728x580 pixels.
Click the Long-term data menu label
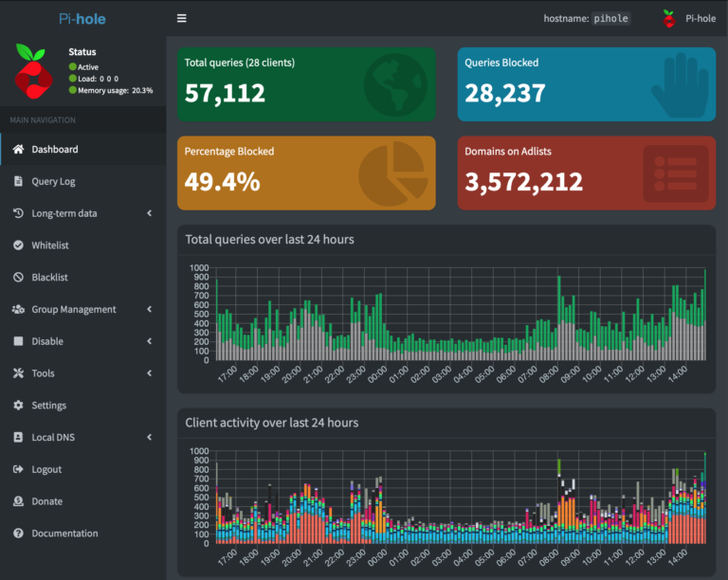[64, 213]
